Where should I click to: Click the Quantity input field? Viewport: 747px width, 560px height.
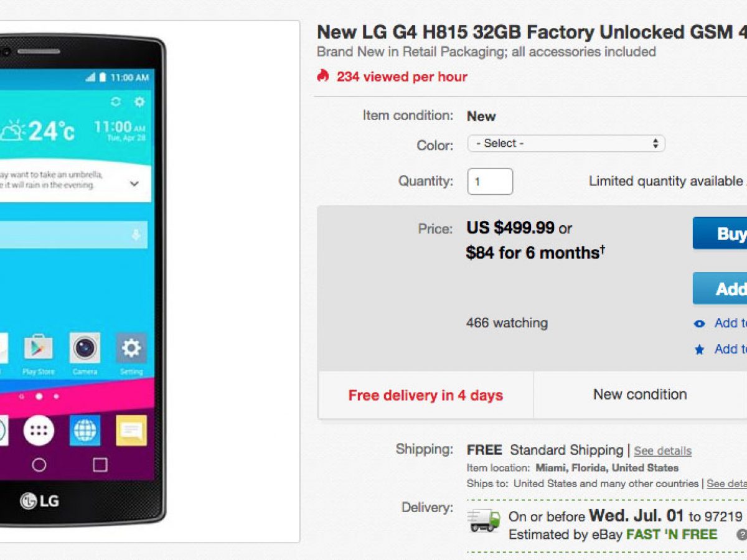point(490,182)
